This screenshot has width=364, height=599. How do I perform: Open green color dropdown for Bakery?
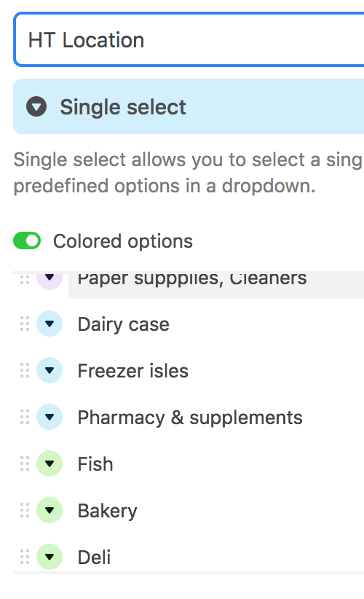point(50,510)
